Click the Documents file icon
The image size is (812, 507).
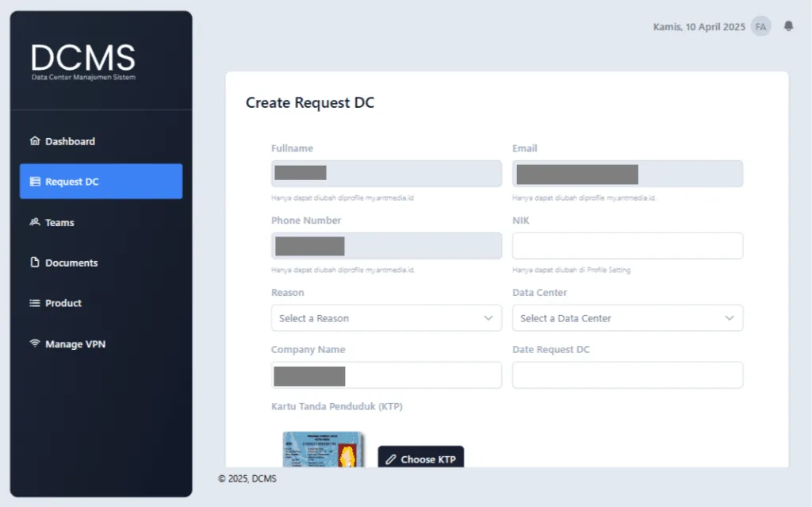tap(35, 263)
